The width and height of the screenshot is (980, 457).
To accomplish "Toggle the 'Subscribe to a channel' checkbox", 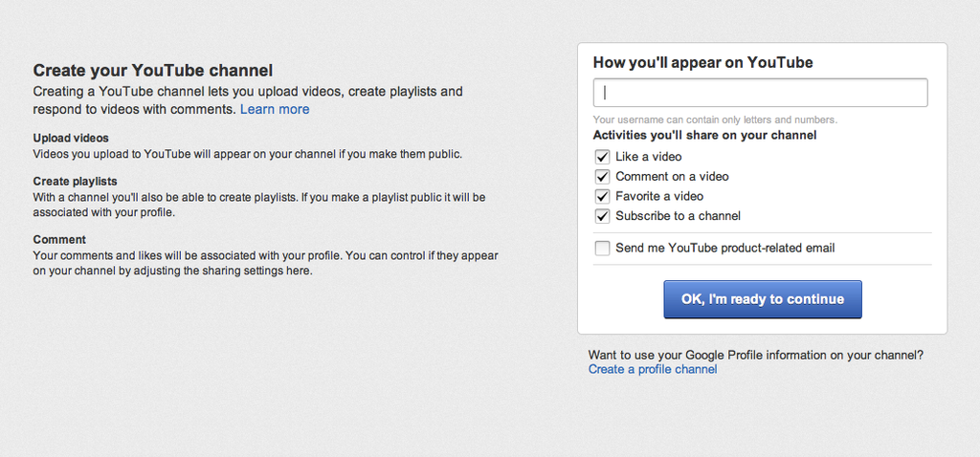I will (602, 216).
